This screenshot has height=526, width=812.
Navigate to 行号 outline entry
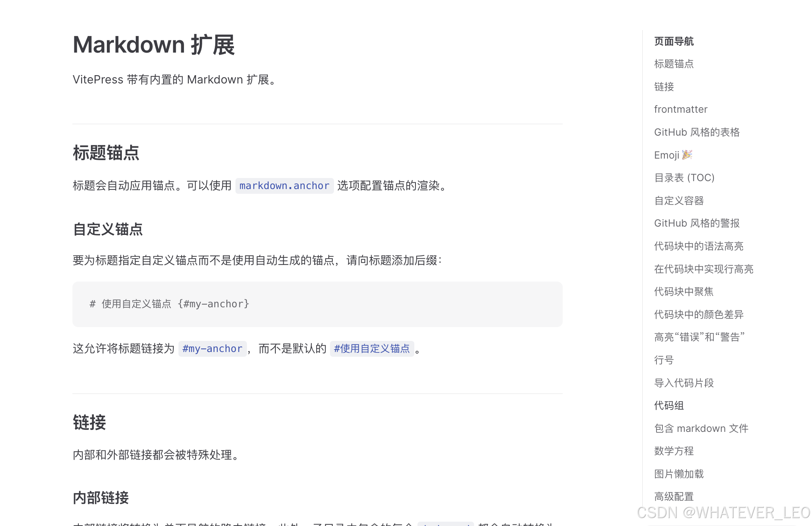[664, 360]
